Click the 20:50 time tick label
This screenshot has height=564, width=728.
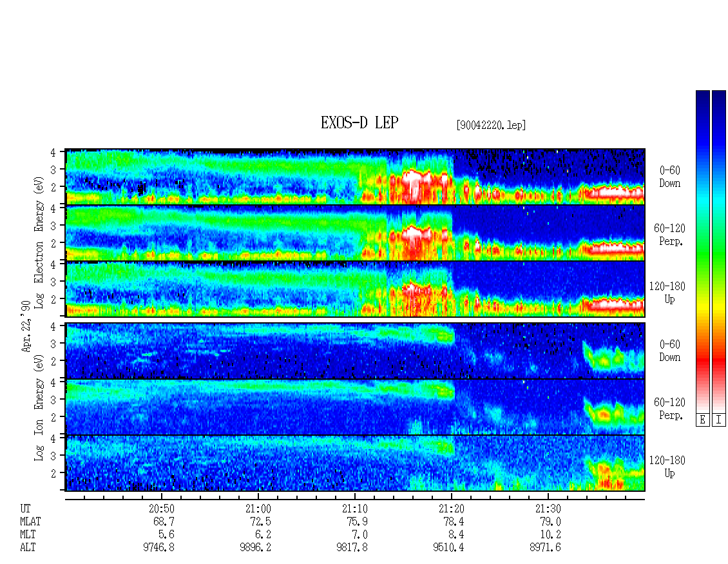(162, 509)
